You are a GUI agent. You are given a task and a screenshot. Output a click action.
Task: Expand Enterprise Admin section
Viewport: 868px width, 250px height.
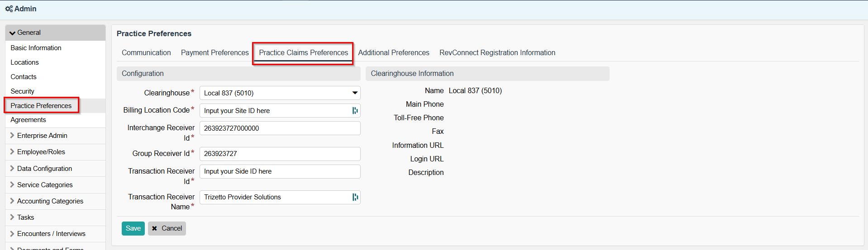12,136
